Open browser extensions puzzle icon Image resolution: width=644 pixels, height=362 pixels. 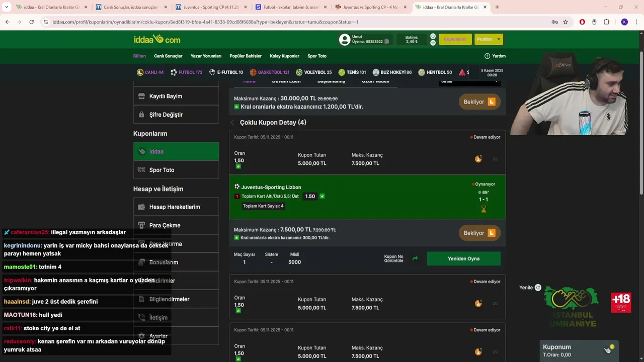[606, 22]
